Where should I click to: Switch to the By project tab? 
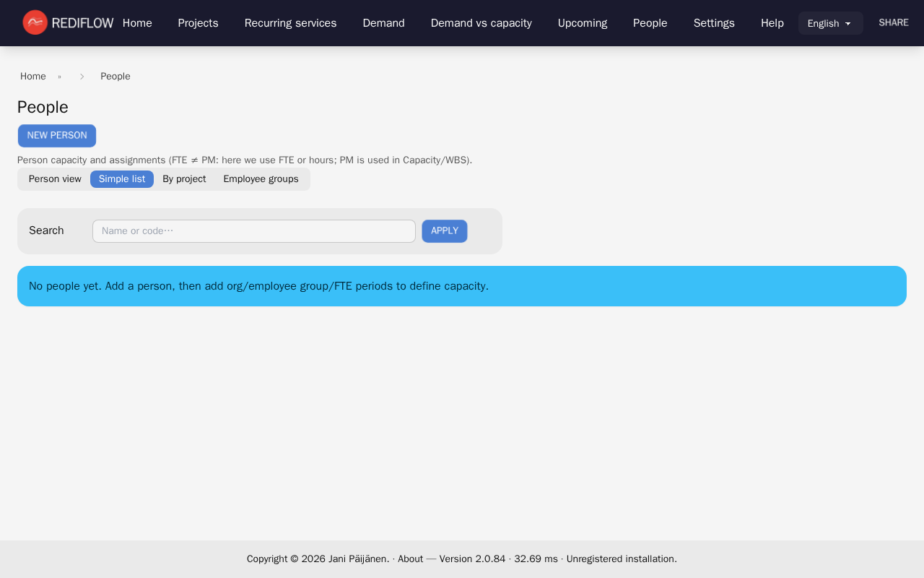click(184, 179)
